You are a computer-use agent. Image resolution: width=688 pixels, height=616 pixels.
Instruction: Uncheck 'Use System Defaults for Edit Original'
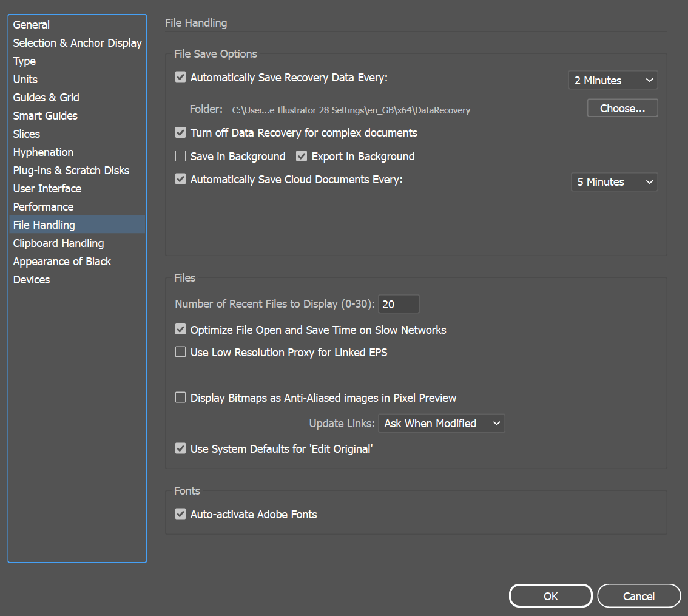[180, 448]
